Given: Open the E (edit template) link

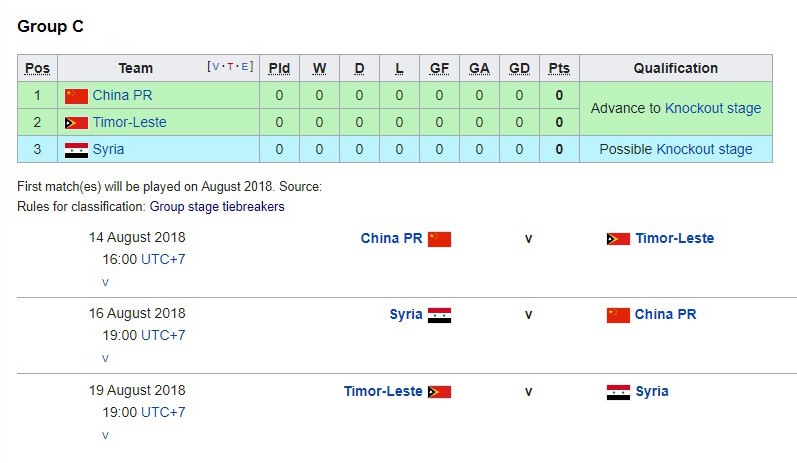Looking at the screenshot, I should (246, 67).
